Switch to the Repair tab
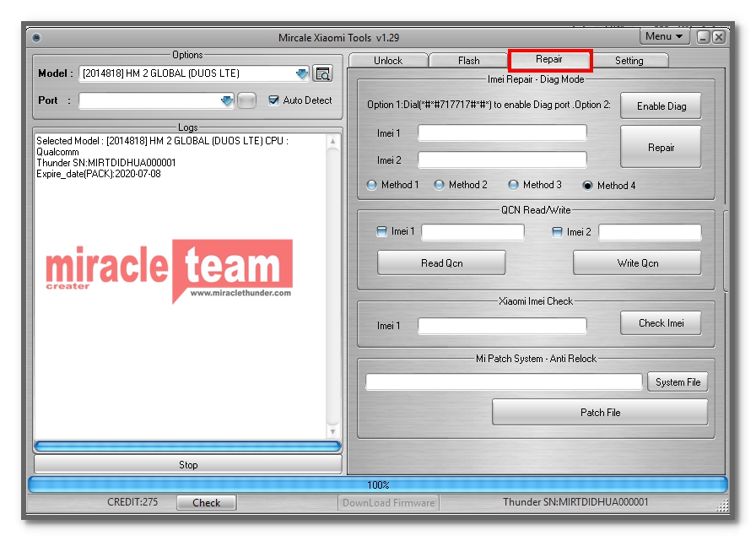The height and width of the screenshot is (541, 756). [549, 59]
